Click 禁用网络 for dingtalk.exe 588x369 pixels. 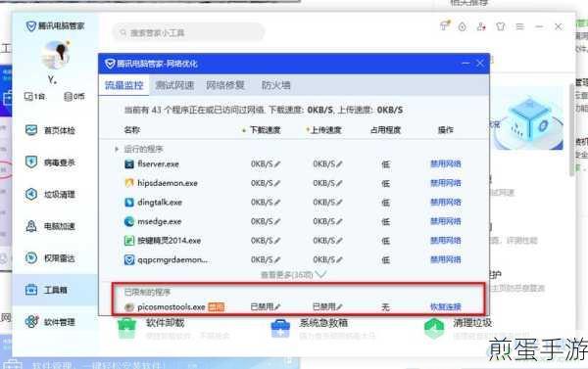[x=446, y=202]
